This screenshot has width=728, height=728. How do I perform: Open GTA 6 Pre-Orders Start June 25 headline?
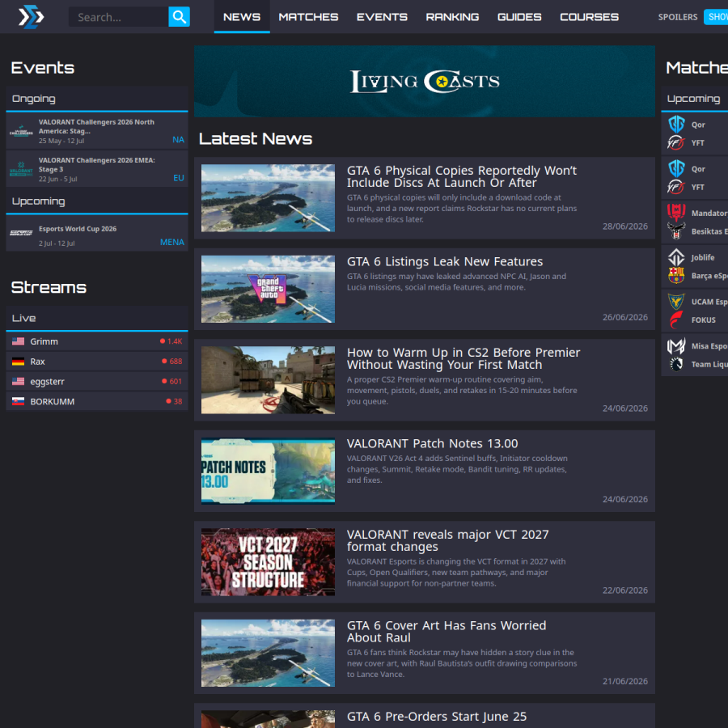pyautogui.click(x=437, y=717)
